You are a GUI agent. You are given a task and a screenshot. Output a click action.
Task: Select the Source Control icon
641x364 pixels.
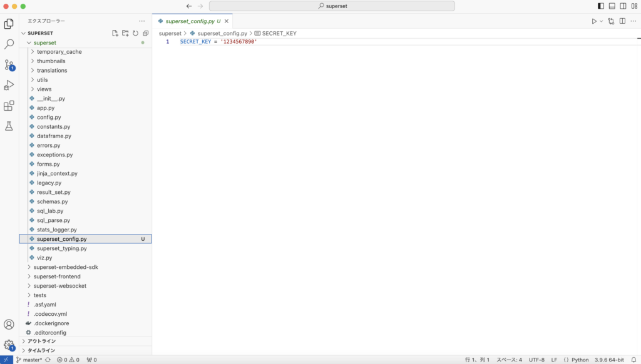click(9, 64)
